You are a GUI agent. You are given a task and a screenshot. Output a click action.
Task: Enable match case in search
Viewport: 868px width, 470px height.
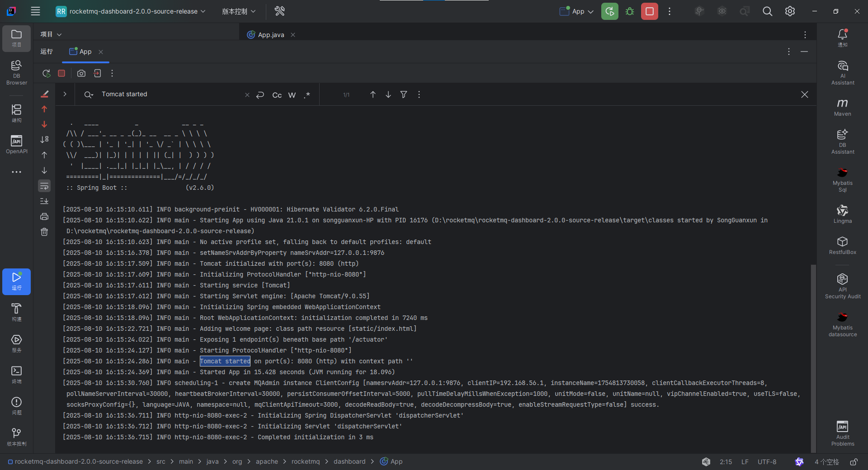click(276, 95)
